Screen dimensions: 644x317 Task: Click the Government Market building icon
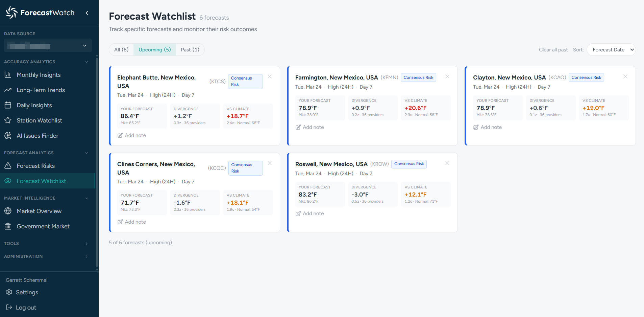(x=8, y=226)
